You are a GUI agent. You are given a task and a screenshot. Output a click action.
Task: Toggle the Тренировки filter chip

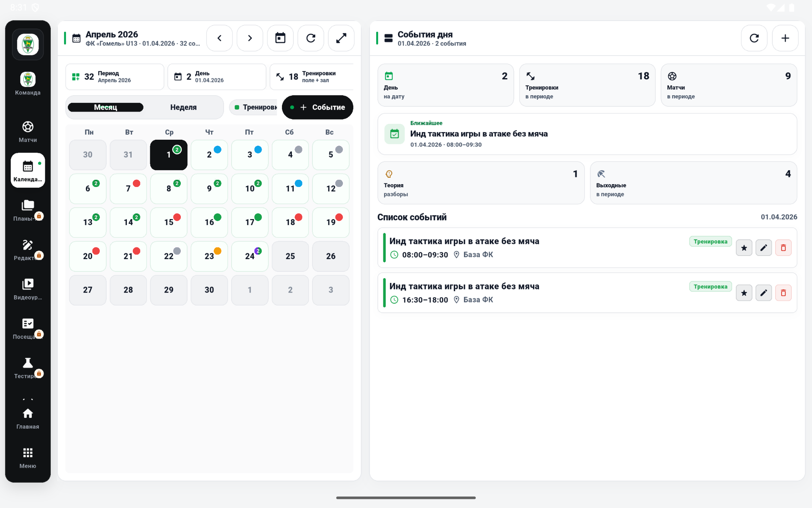tap(254, 107)
